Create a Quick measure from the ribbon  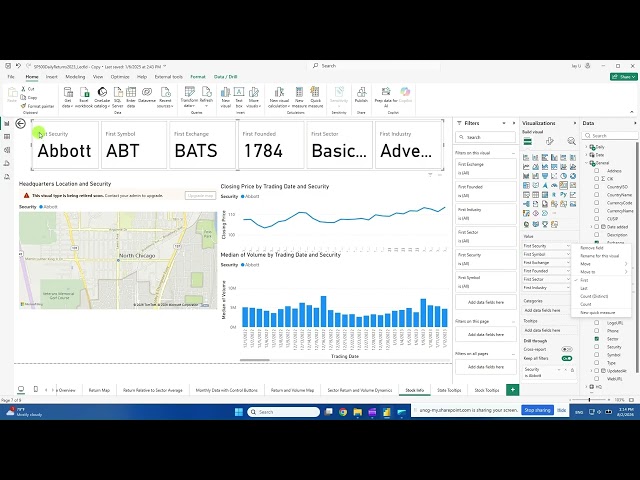tap(316, 97)
